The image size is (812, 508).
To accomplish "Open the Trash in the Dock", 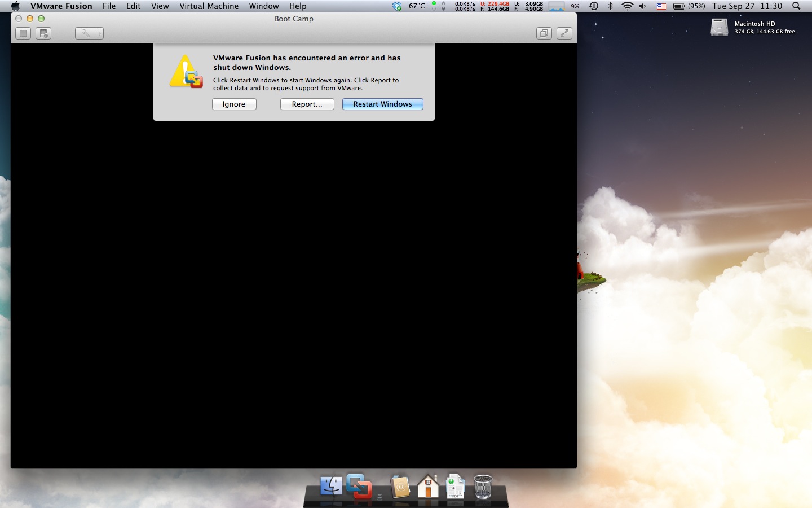I will (483, 487).
